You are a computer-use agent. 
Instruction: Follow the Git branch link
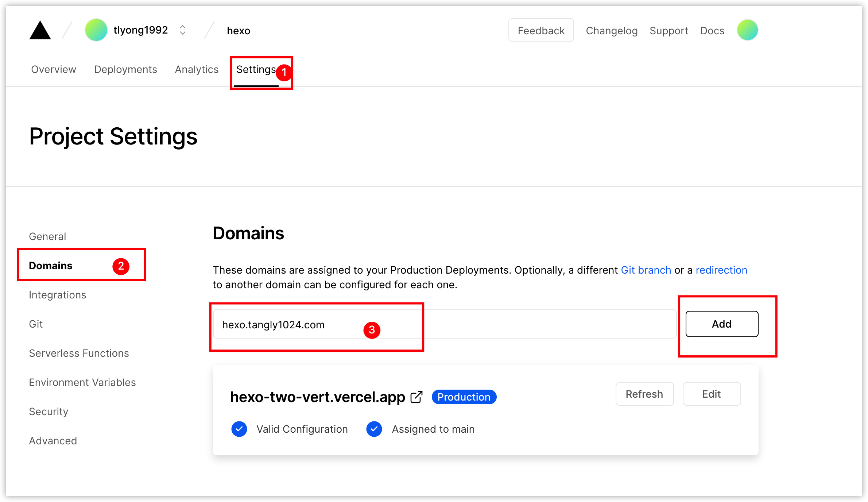click(x=646, y=270)
